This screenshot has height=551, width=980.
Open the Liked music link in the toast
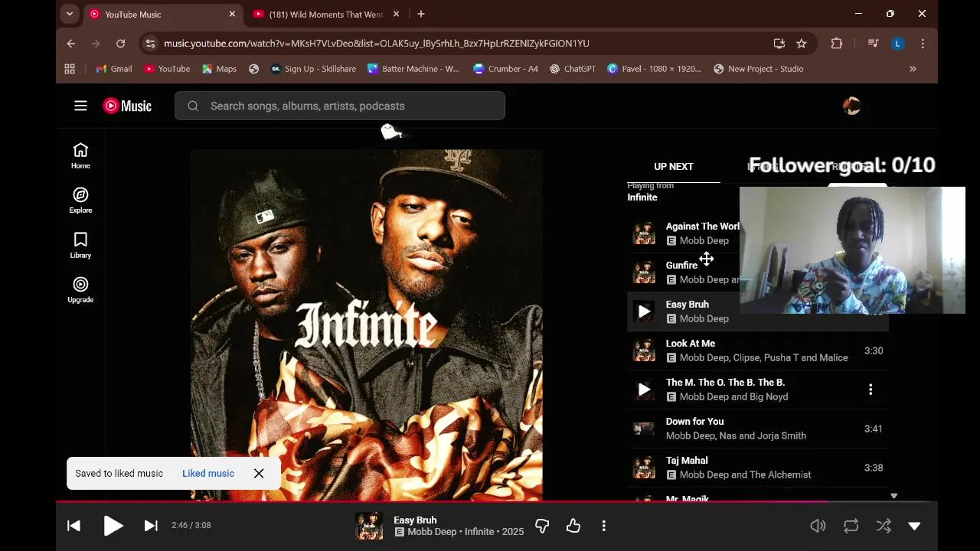click(x=208, y=473)
